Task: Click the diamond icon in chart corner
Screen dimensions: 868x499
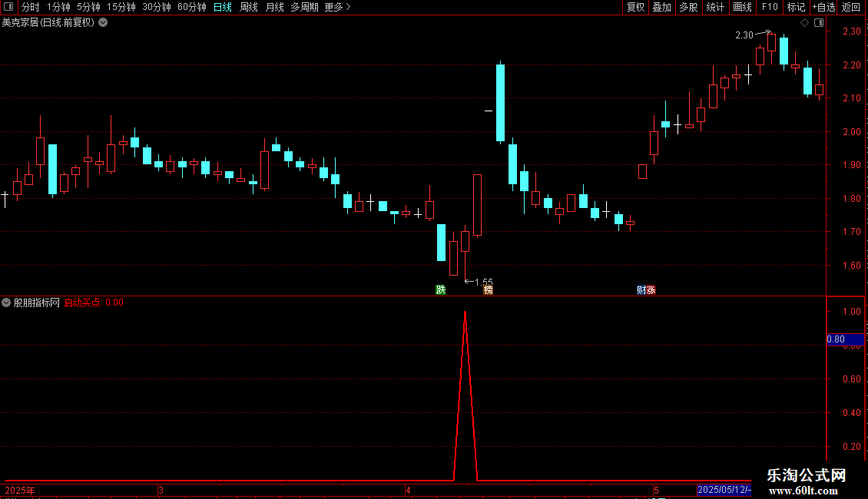Action: point(805,23)
